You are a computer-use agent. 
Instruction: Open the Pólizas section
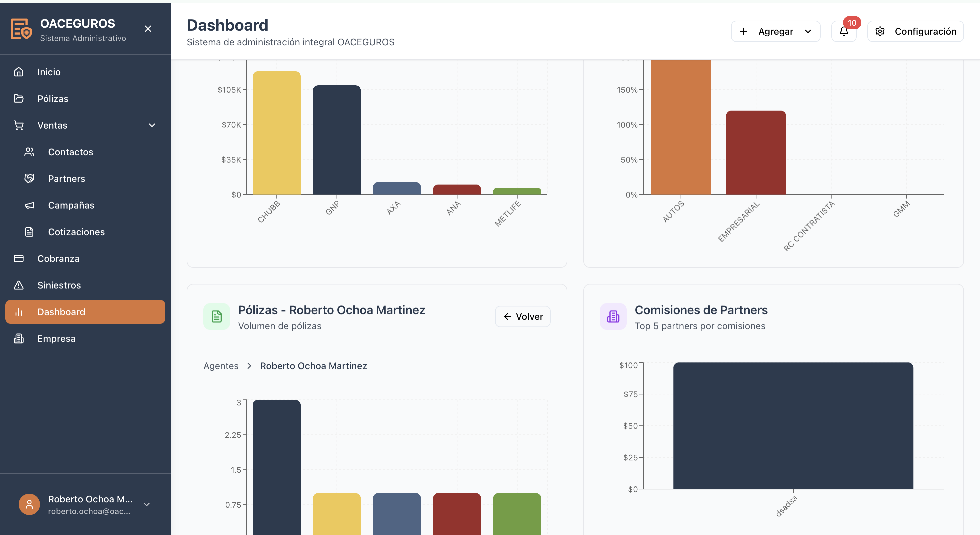(53, 99)
